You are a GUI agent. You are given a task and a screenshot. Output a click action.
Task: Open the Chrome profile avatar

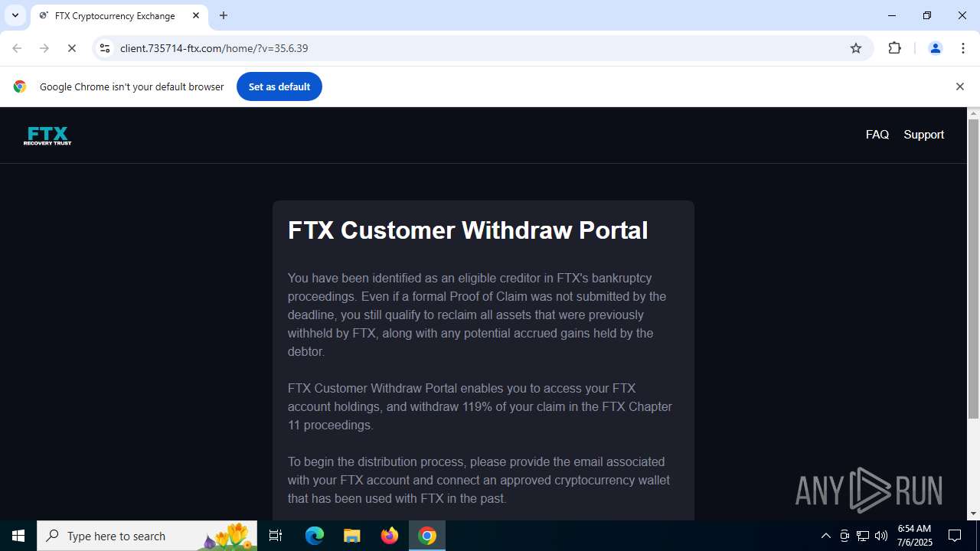935,48
